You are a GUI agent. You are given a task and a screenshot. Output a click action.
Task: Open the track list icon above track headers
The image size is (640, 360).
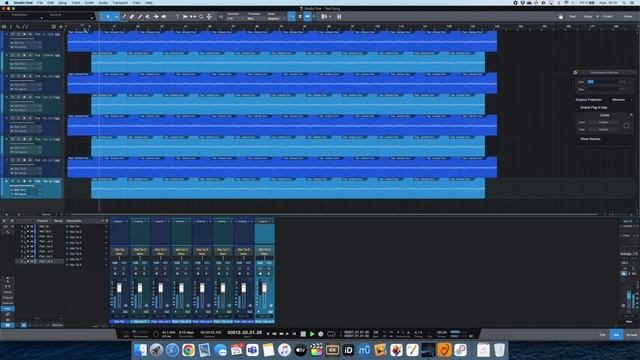(4, 27)
